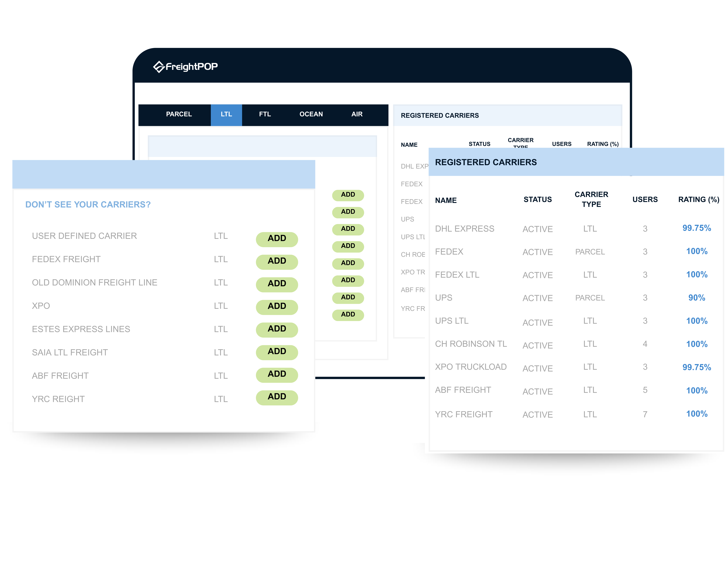
Task: Click UPS LTL rating 100%
Action: point(697,321)
